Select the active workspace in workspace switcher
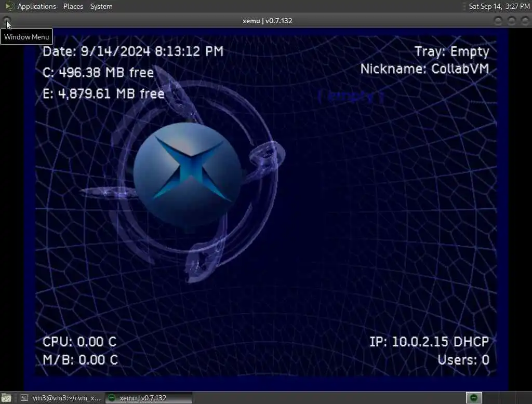Screen dimensions: 532x404 (474, 398)
